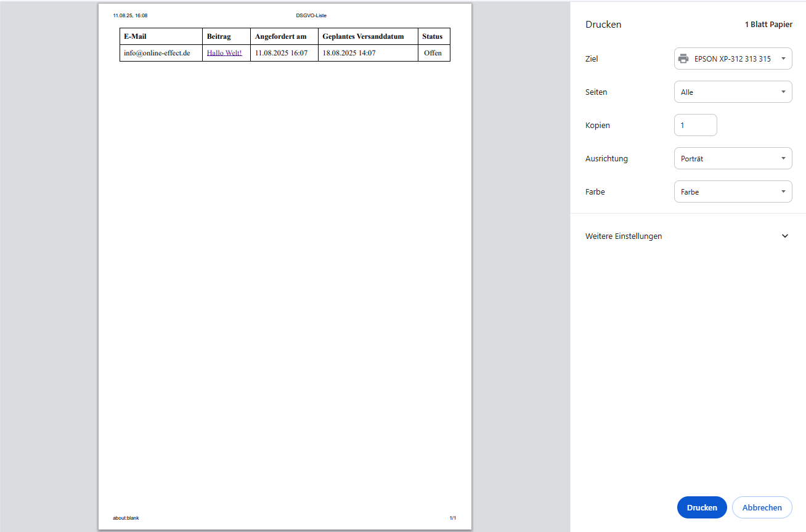
Task: Click the printer icon in the Ziel field
Action: click(x=683, y=59)
